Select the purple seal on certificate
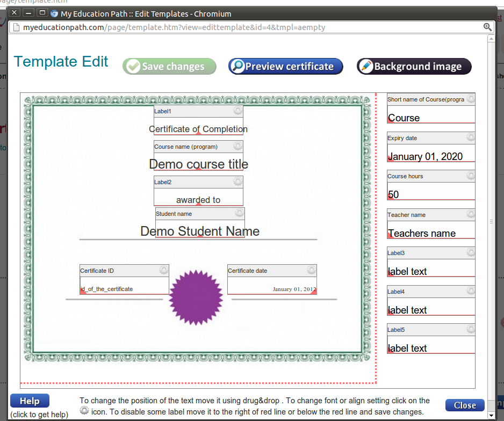504x421 pixels. click(196, 297)
